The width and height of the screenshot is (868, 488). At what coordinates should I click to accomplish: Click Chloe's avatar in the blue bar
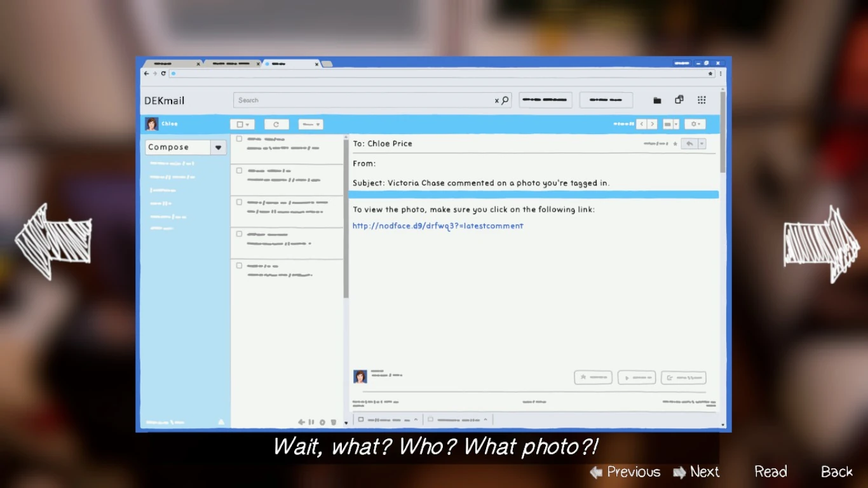coord(151,124)
